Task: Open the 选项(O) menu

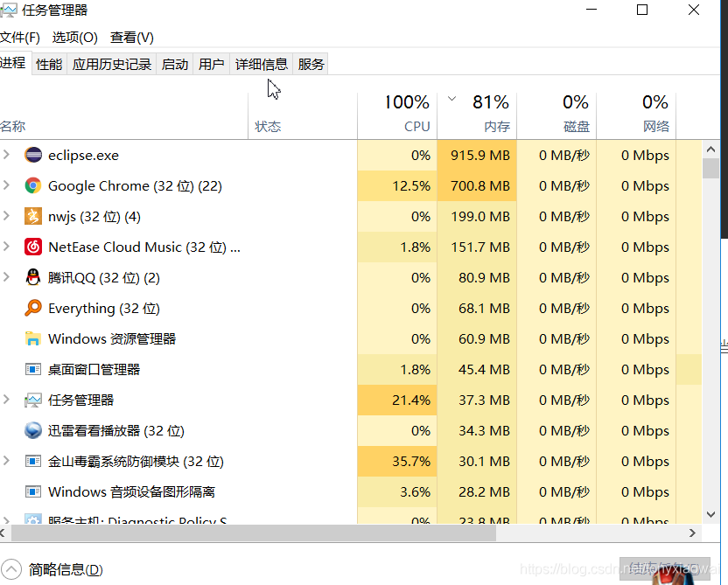Action: tap(74, 37)
